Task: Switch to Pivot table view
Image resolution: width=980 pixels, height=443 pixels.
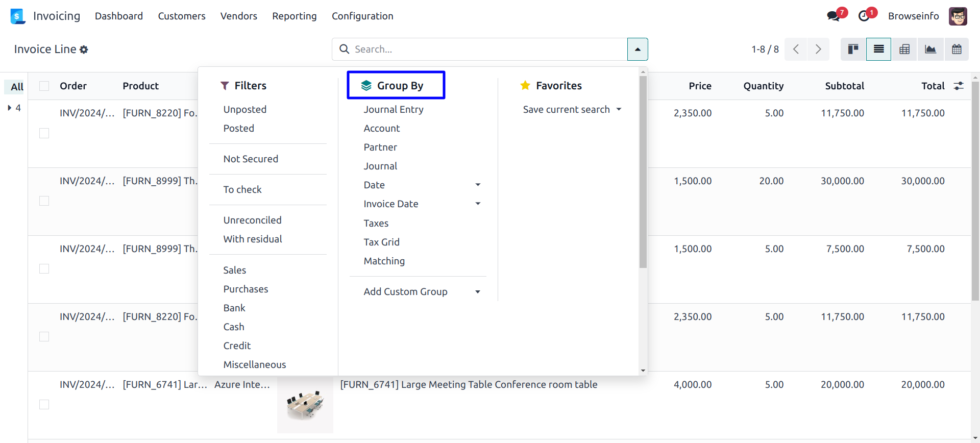Action: pyautogui.click(x=904, y=49)
